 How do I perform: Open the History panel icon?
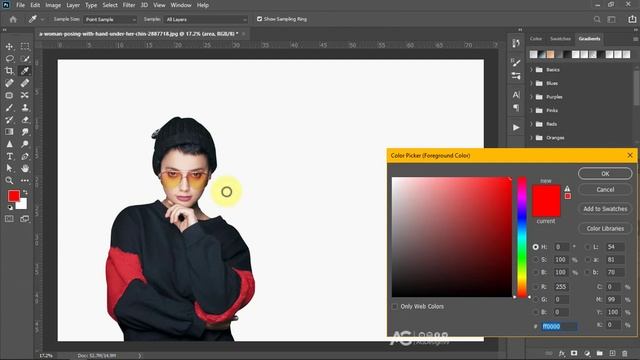(x=516, y=43)
